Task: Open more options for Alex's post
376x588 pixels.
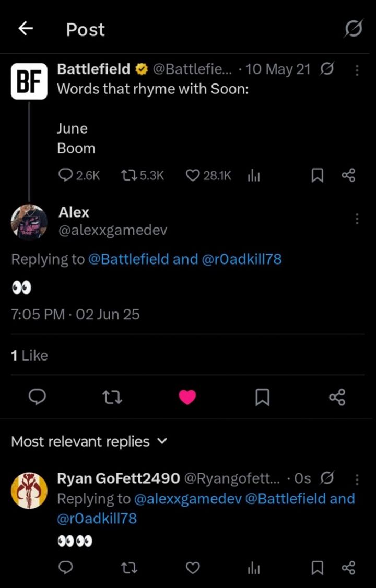Action: (357, 219)
